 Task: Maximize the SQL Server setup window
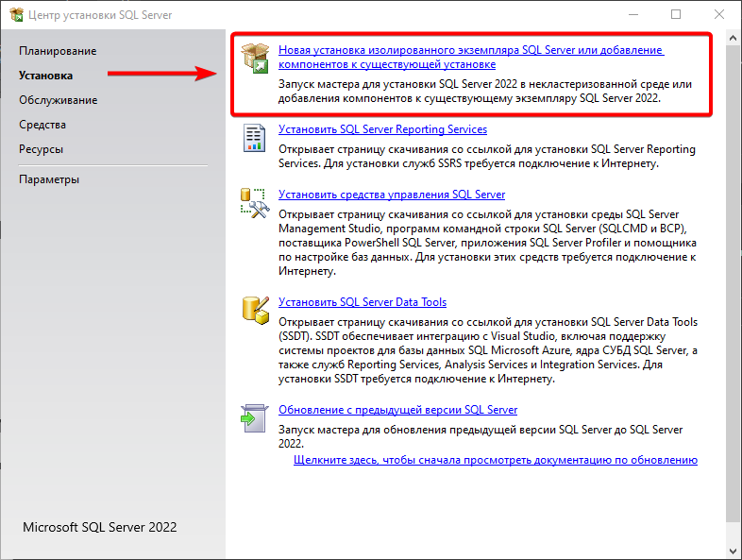676,15
